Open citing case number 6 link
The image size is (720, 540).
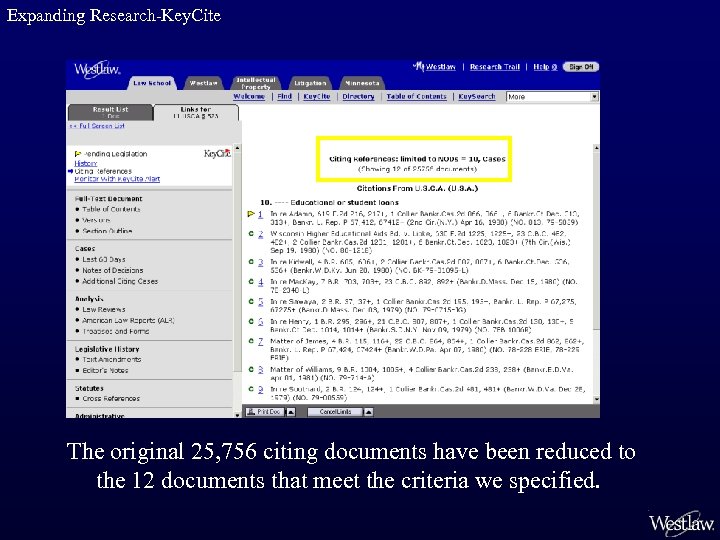pos(260,322)
